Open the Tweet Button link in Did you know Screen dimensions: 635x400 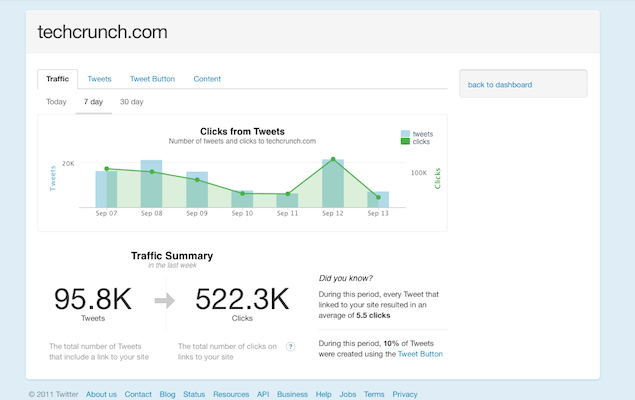[420, 354]
